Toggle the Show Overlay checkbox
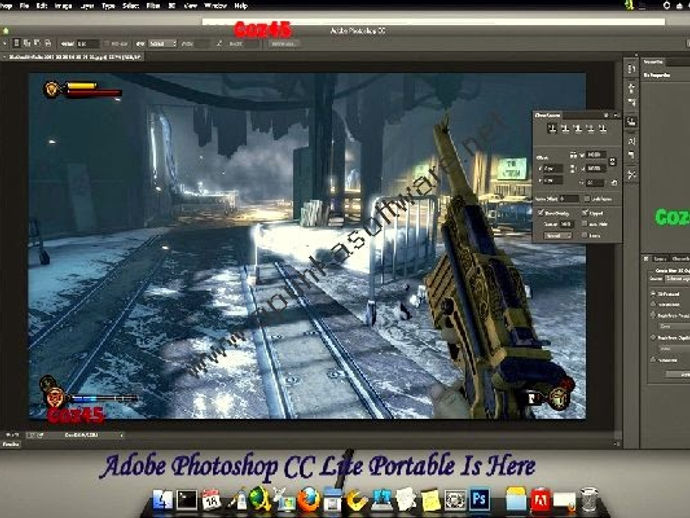Image resolution: width=690 pixels, height=518 pixels. click(540, 213)
